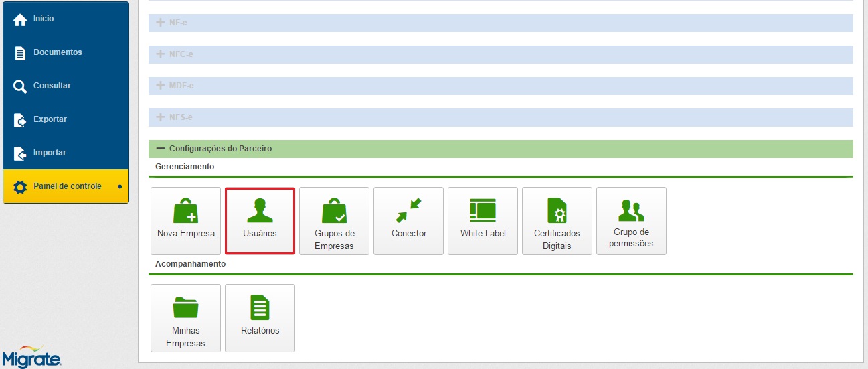Open the Minhas Empresas folder tile
Screen dimensions: 868x369
pyautogui.click(x=185, y=318)
